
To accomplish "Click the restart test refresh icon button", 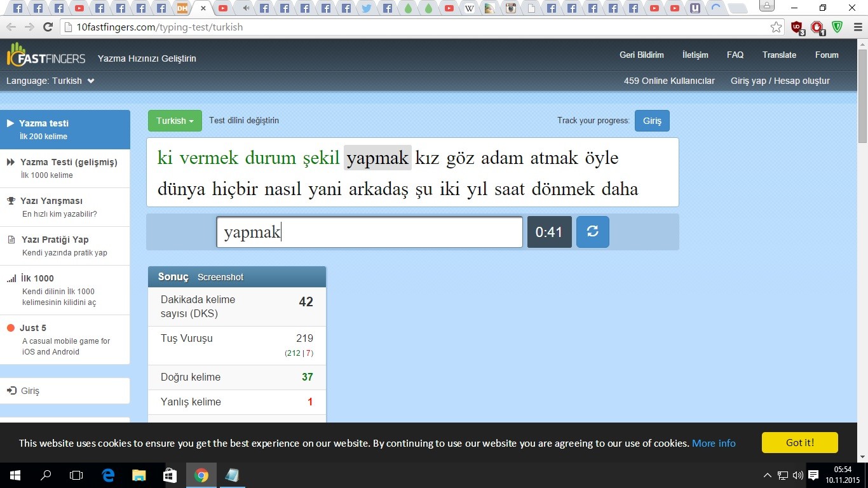I will 592,232.
